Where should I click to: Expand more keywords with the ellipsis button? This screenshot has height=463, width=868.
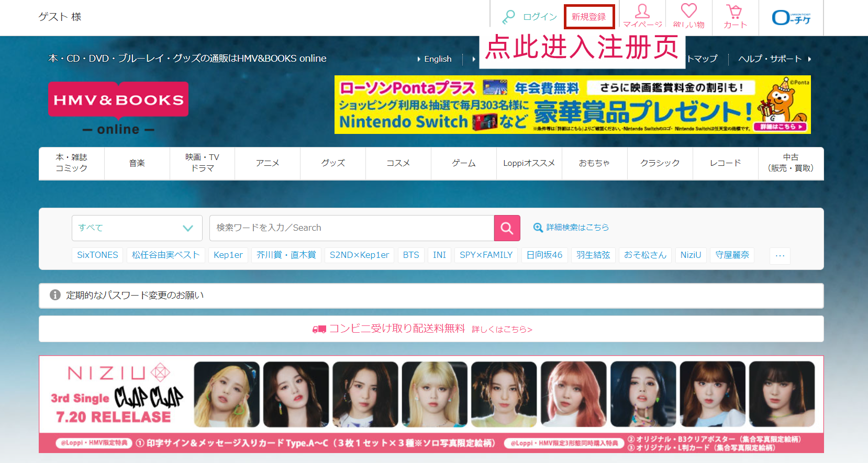coord(780,256)
